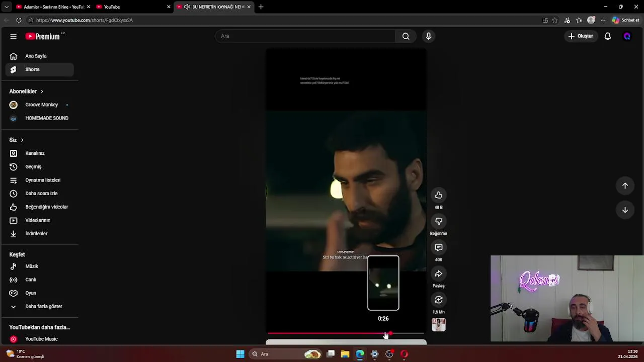Open the Short's comments panel
644x362 pixels.
(x=439, y=247)
